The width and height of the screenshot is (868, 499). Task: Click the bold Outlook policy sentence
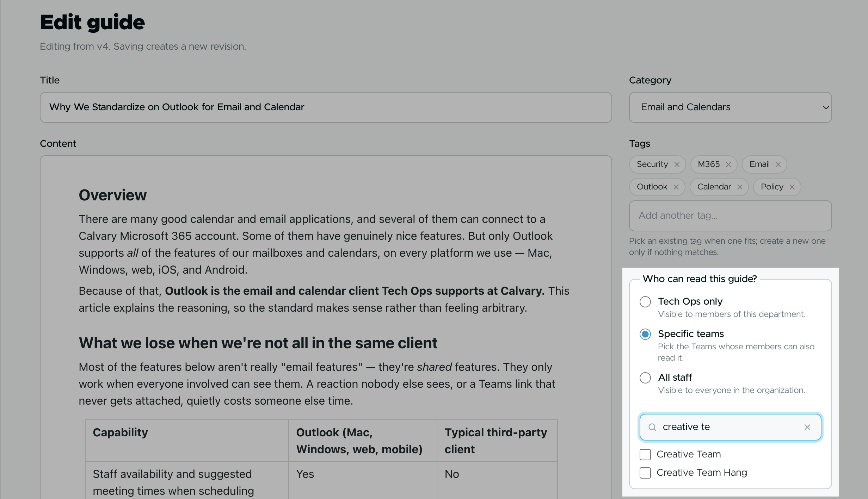click(x=355, y=291)
